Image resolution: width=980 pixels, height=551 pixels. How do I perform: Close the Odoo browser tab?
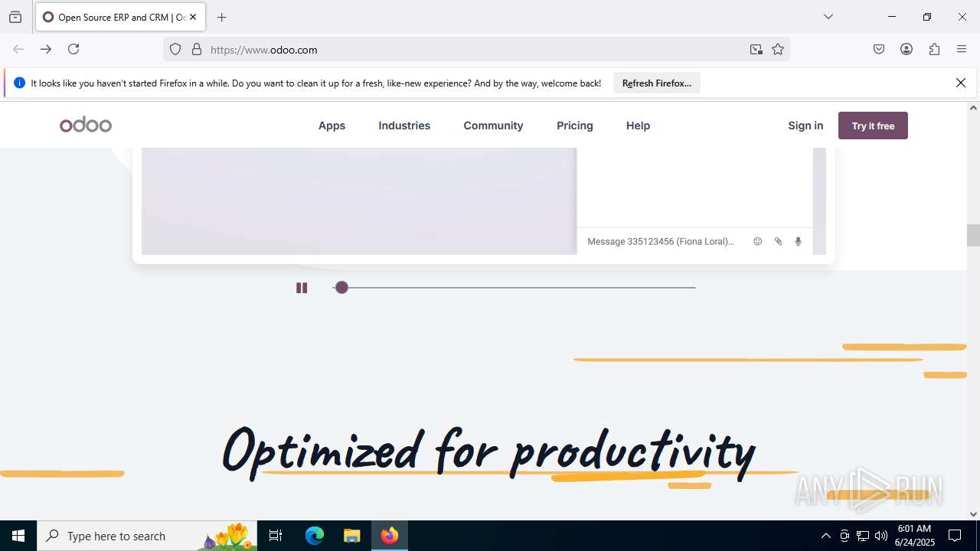(193, 17)
